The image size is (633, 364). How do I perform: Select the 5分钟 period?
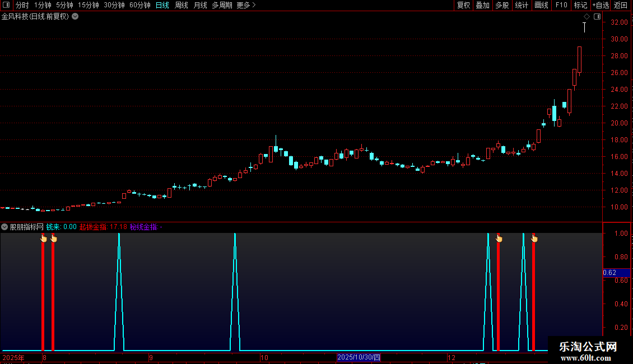pyautogui.click(x=64, y=5)
